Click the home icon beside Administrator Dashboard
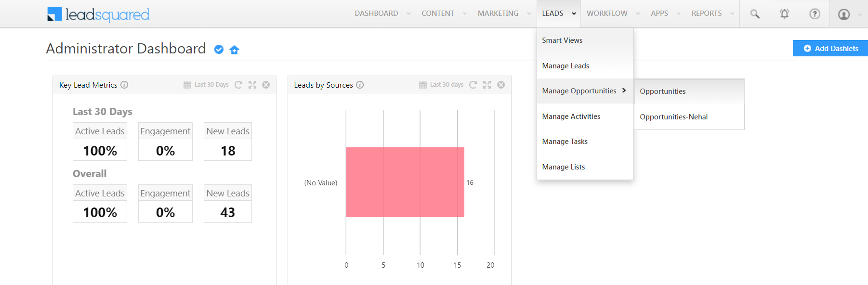 pyautogui.click(x=235, y=50)
